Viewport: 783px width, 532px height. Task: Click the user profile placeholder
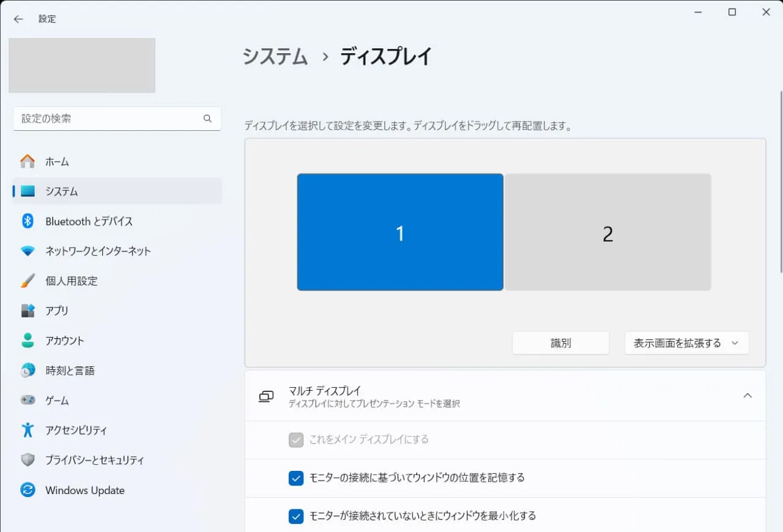pyautogui.click(x=82, y=65)
